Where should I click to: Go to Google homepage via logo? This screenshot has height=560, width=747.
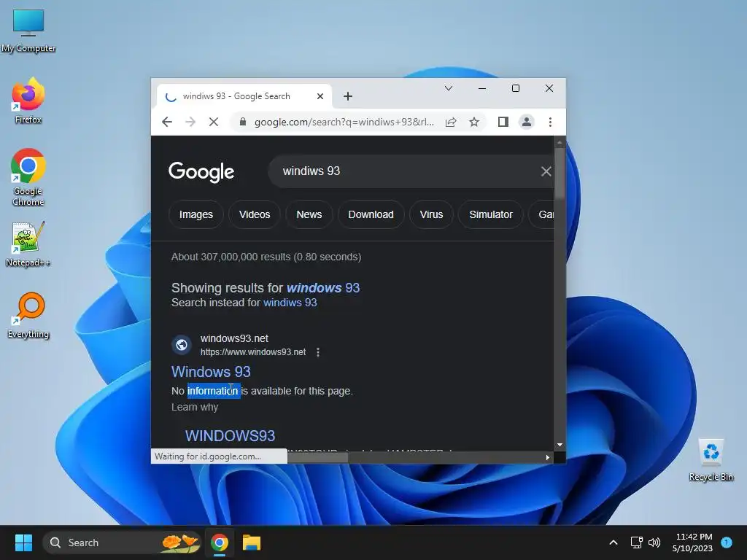[201, 171]
